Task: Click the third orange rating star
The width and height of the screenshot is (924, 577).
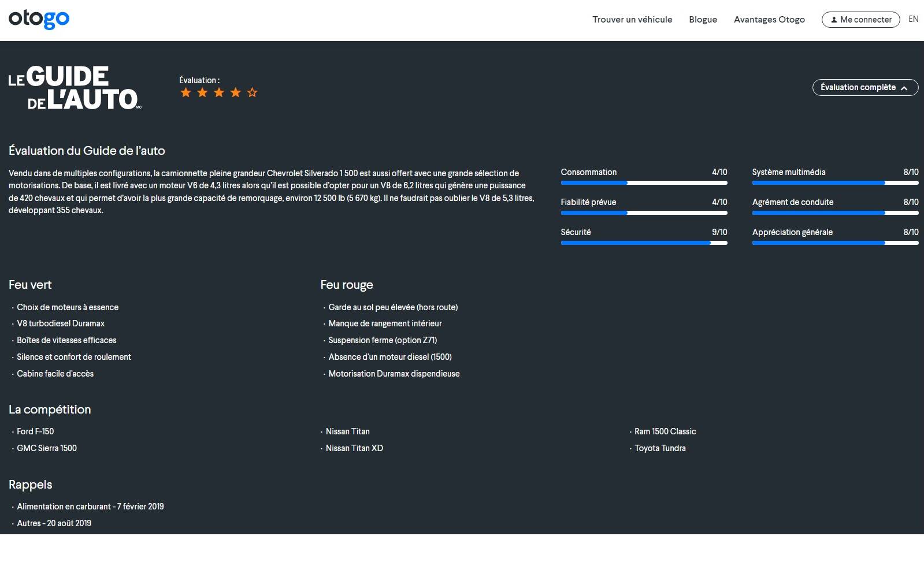Action: (x=219, y=92)
